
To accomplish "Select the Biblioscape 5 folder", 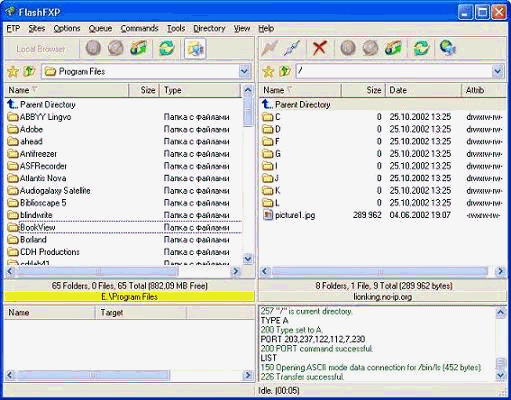I will click(37, 203).
